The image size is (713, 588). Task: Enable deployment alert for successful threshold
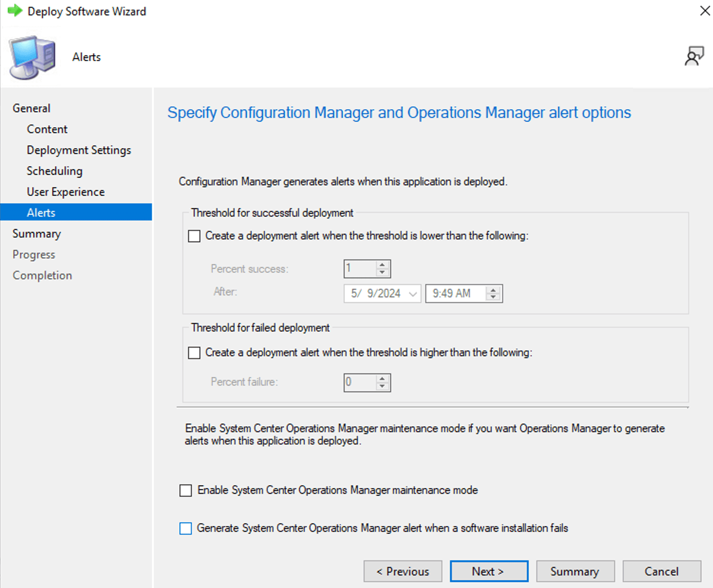click(x=194, y=236)
